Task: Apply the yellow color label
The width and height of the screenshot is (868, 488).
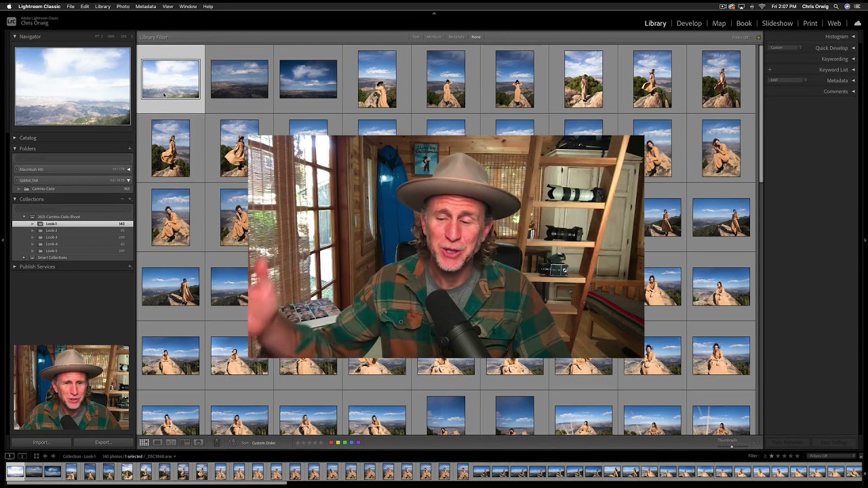Action: 338,443
